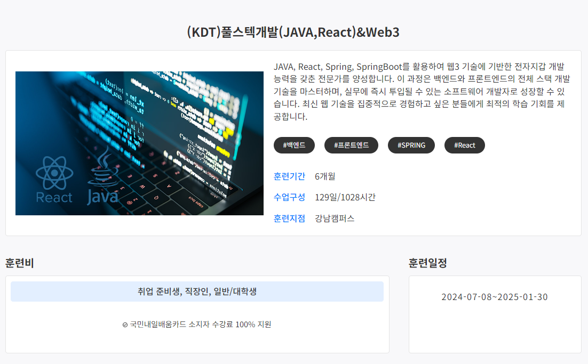The image size is (588, 364).
Task: Click the 훈련일정 section heading
Action: pos(427,263)
